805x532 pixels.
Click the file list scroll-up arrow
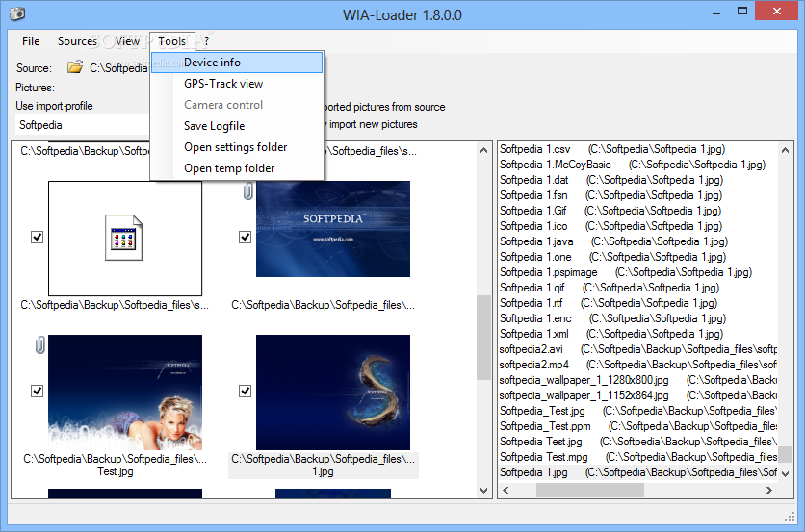(785, 150)
